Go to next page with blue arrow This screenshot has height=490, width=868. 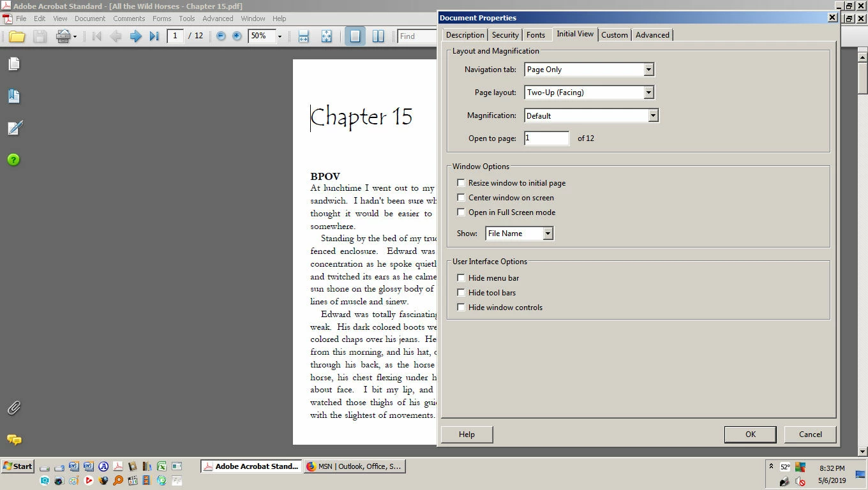[x=135, y=36]
